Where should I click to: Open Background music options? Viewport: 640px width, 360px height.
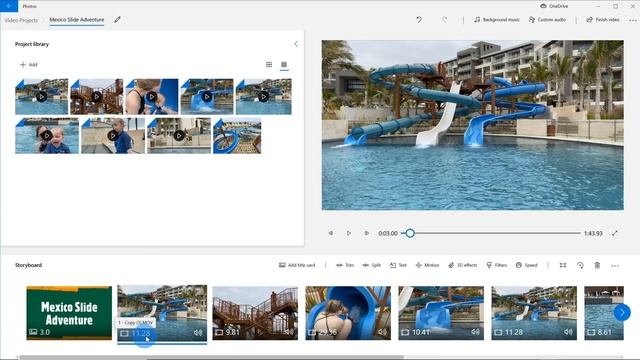point(497,20)
